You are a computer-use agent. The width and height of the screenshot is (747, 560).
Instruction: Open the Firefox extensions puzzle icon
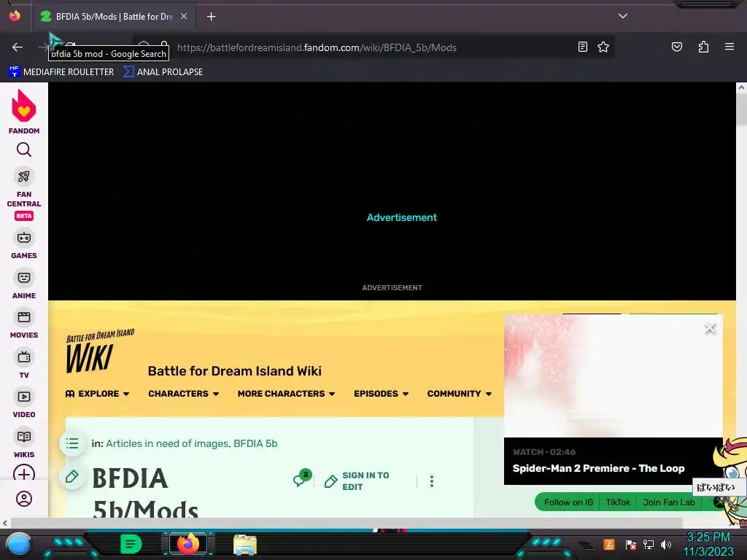703,47
